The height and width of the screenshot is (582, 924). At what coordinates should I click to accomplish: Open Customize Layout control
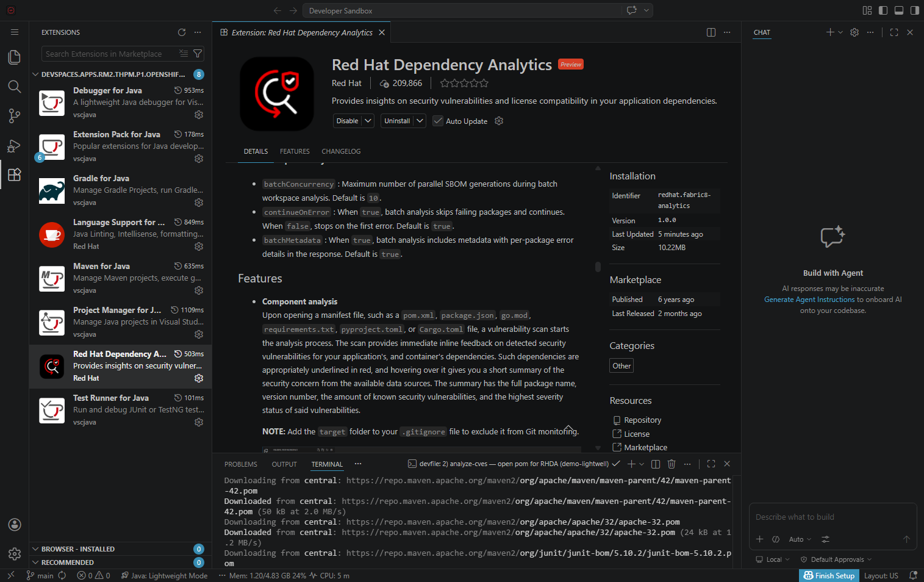[x=867, y=10]
